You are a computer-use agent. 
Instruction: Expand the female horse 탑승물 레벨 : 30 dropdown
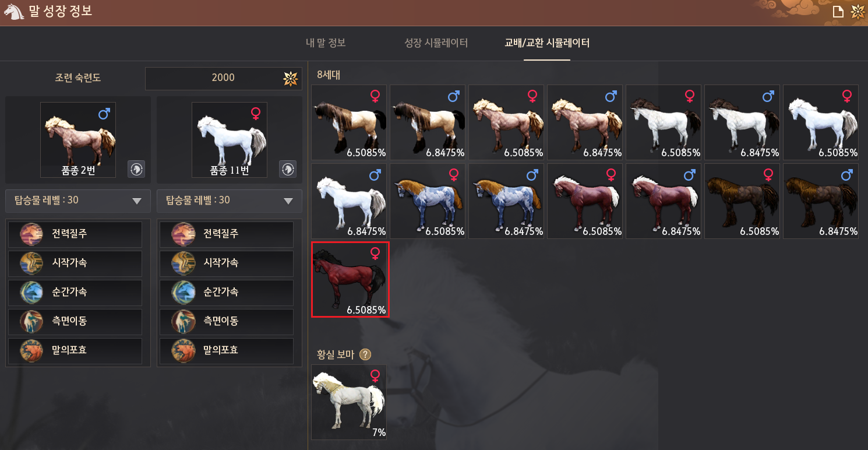point(230,201)
